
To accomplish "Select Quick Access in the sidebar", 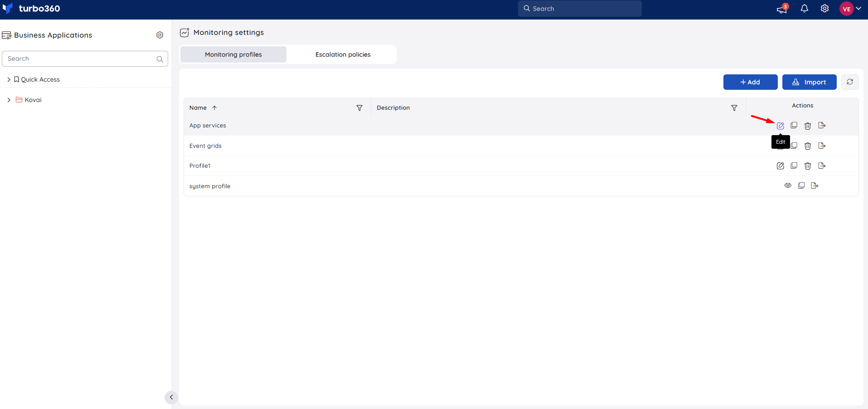I will click(x=40, y=79).
